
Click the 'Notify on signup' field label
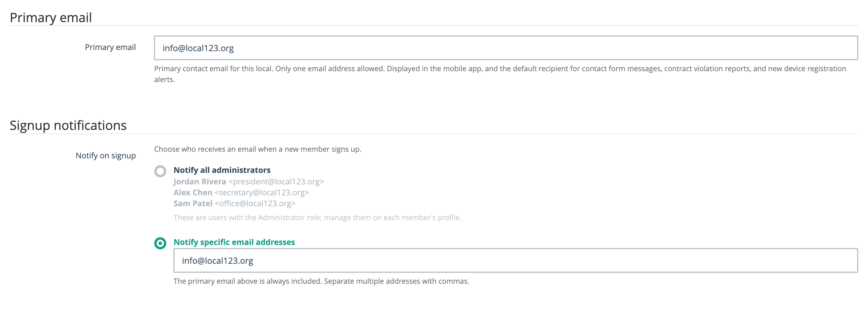pyautogui.click(x=105, y=156)
